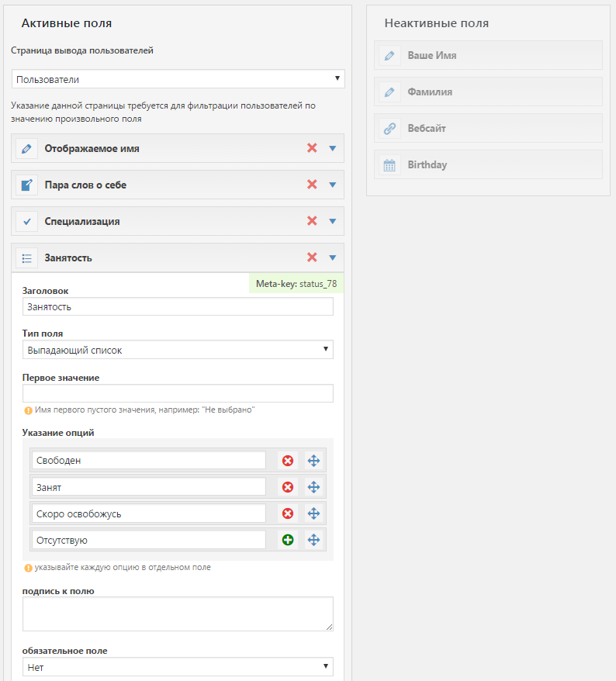Click the Meta-key: status_78 label

[296, 284]
